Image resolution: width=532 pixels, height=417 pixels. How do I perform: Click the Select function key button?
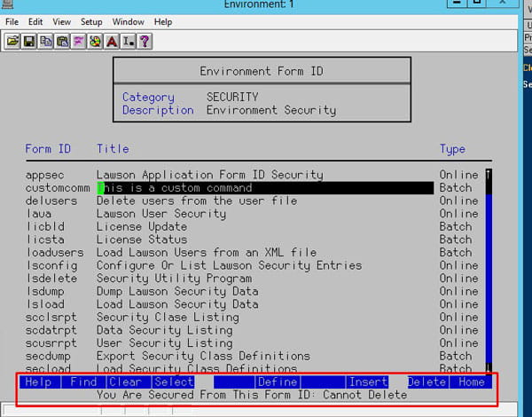[174, 382]
